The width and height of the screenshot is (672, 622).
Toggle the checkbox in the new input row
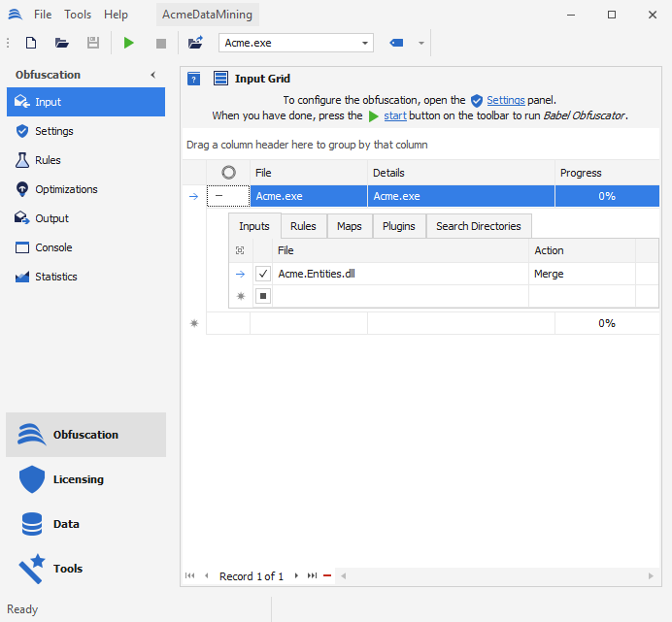262,296
